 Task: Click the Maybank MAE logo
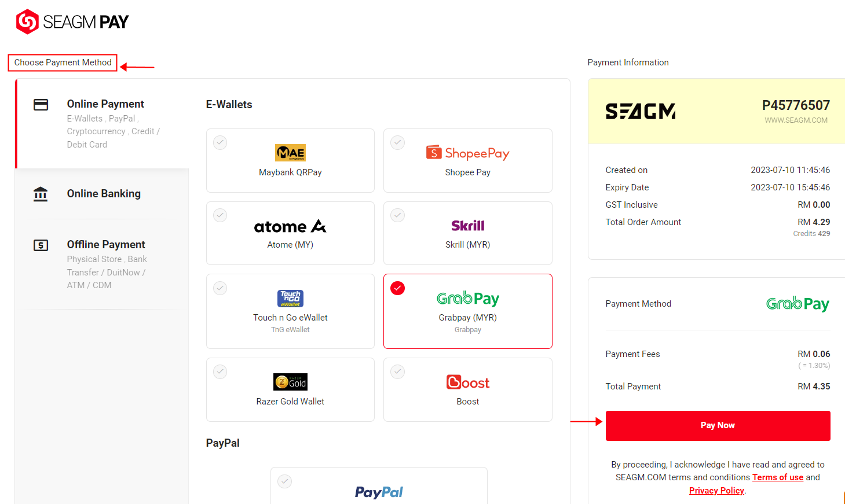click(x=290, y=153)
